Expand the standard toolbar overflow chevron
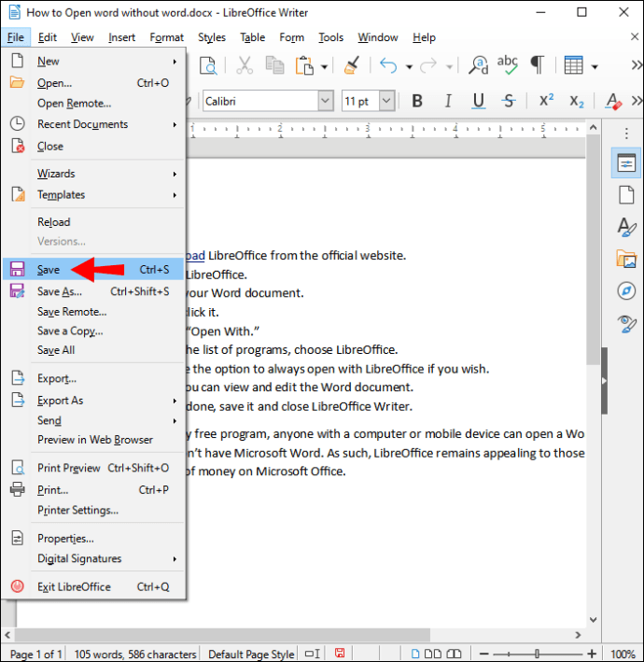The image size is (644, 662). click(x=637, y=65)
